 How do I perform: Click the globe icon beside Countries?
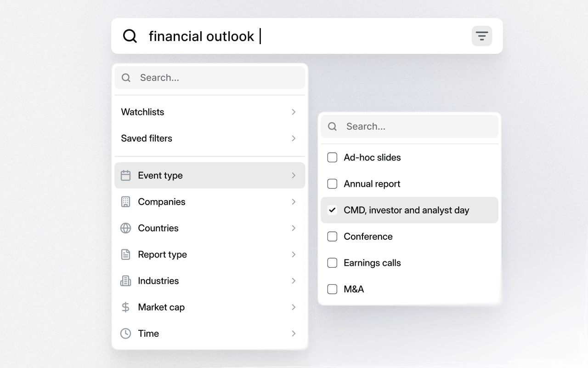125,228
